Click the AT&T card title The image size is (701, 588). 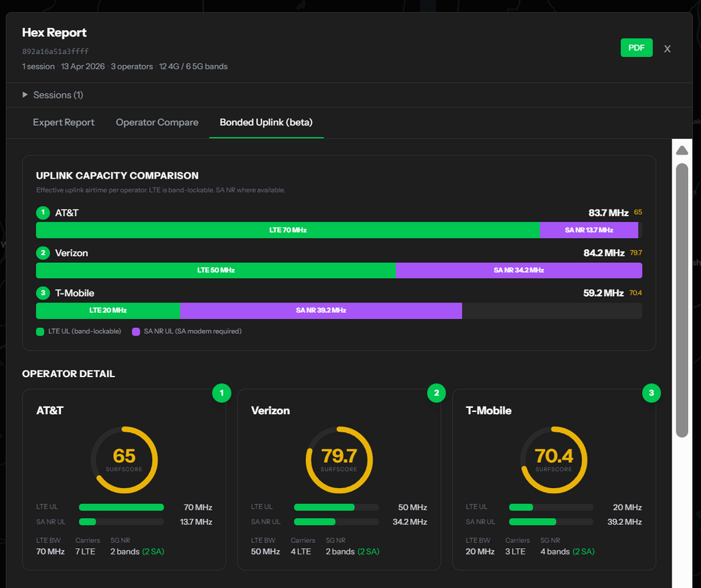[x=49, y=411]
